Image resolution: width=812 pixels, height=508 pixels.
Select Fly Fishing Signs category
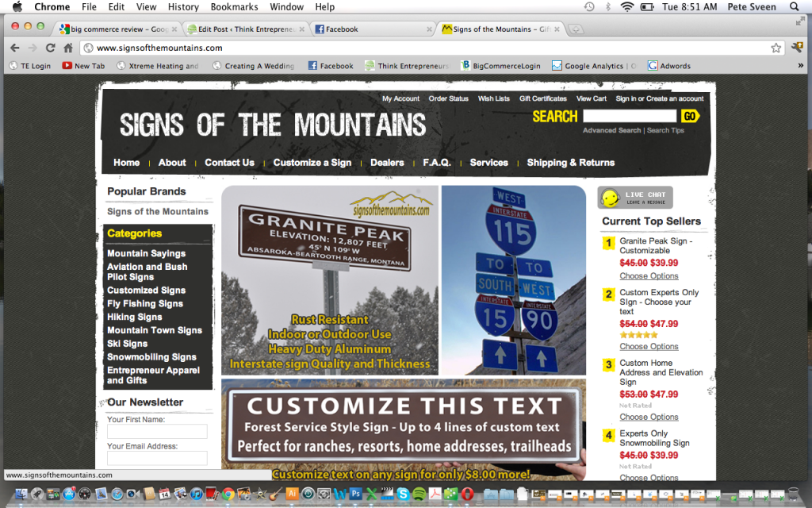tap(145, 304)
